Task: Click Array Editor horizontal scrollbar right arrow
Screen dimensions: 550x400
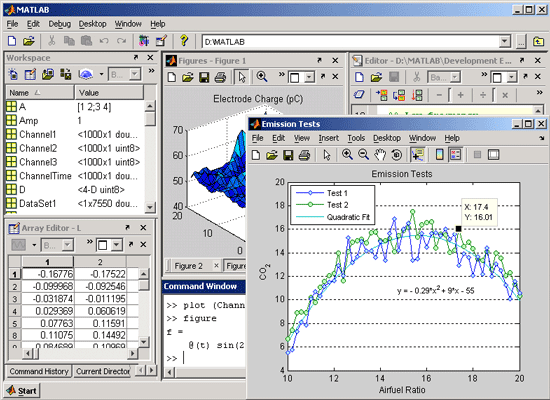Action: tap(133, 353)
